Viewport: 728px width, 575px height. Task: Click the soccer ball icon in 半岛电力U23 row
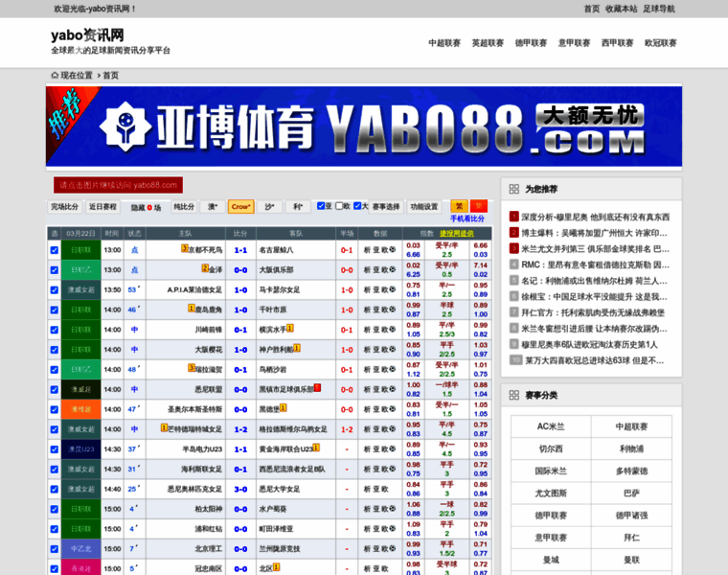coord(393,449)
